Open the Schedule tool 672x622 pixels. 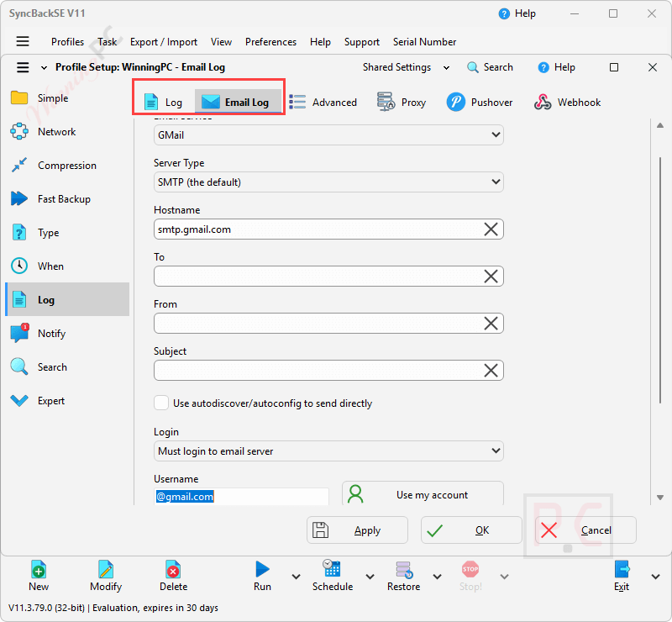coord(333,576)
